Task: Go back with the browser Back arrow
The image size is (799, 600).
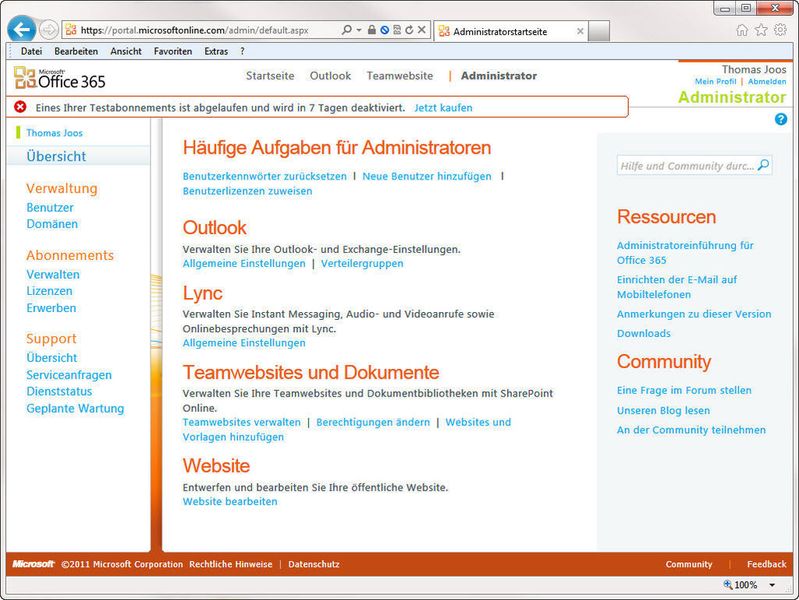Action: click(x=21, y=30)
